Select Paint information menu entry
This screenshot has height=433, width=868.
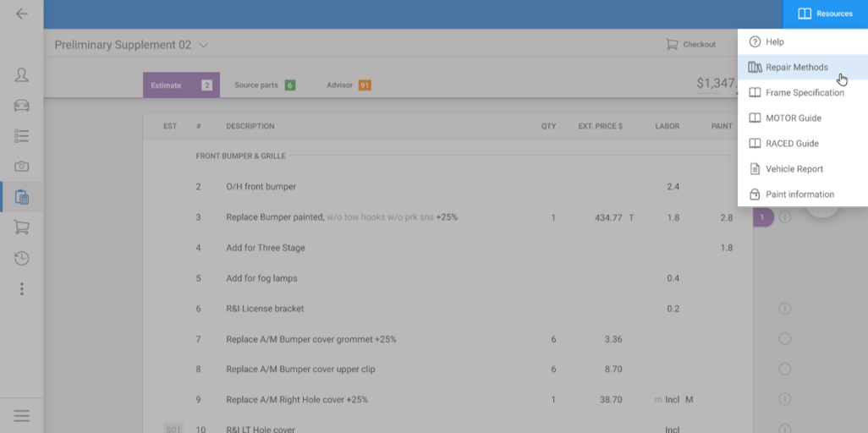pyautogui.click(x=799, y=195)
